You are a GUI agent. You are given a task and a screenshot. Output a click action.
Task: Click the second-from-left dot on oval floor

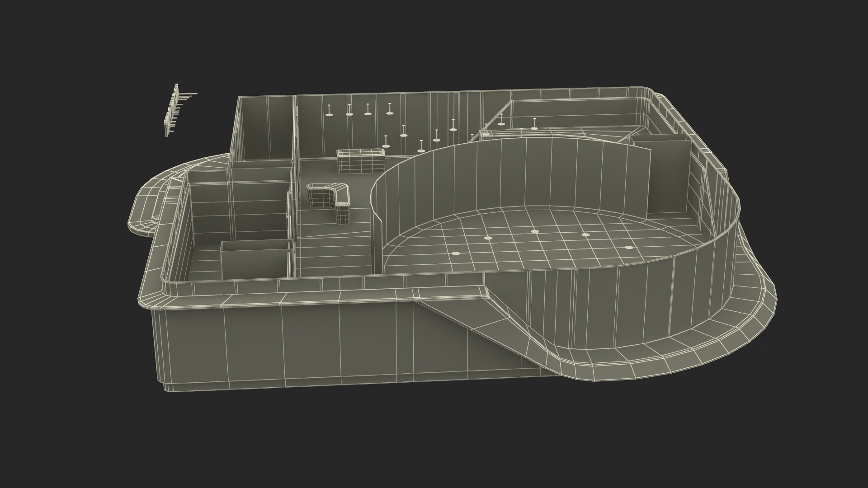point(487,238)
